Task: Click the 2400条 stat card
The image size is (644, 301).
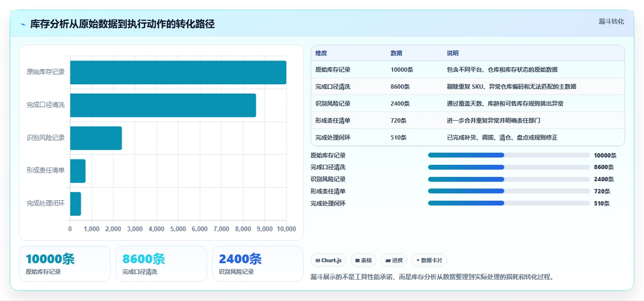Action: (x=258, y=264)
